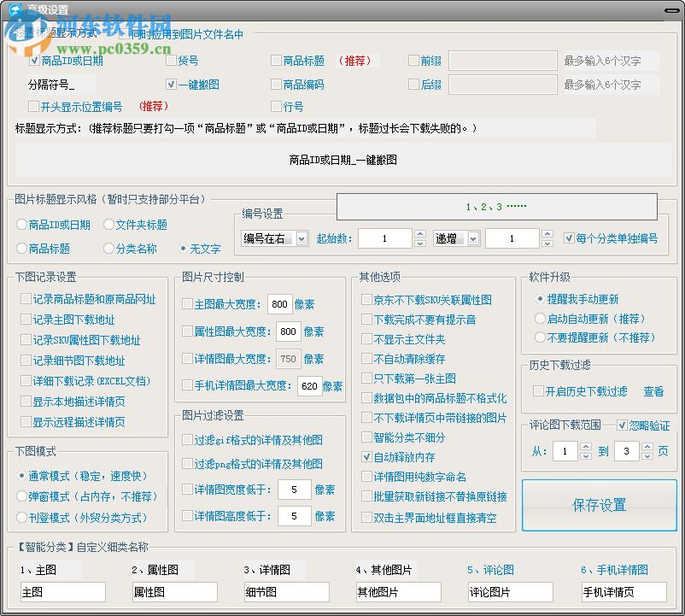Disable the 自动释放内存 option

[366, 457]
